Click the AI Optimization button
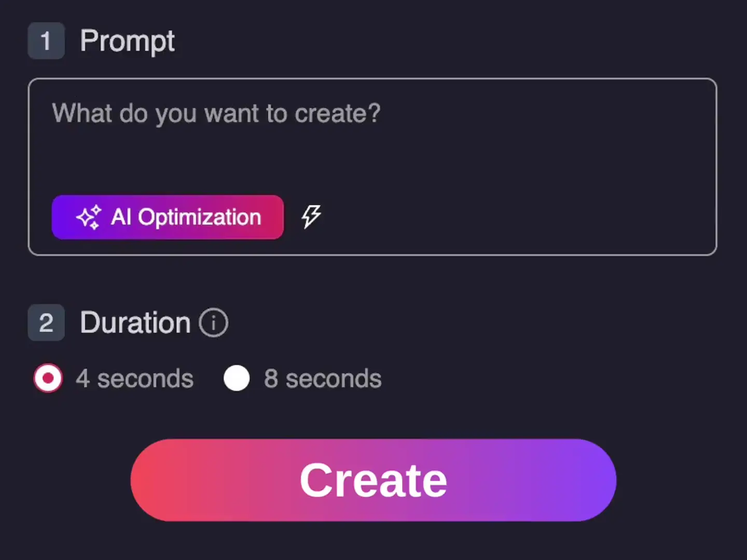Viewport: 747px width, 560px height. [x=168, y=217]
